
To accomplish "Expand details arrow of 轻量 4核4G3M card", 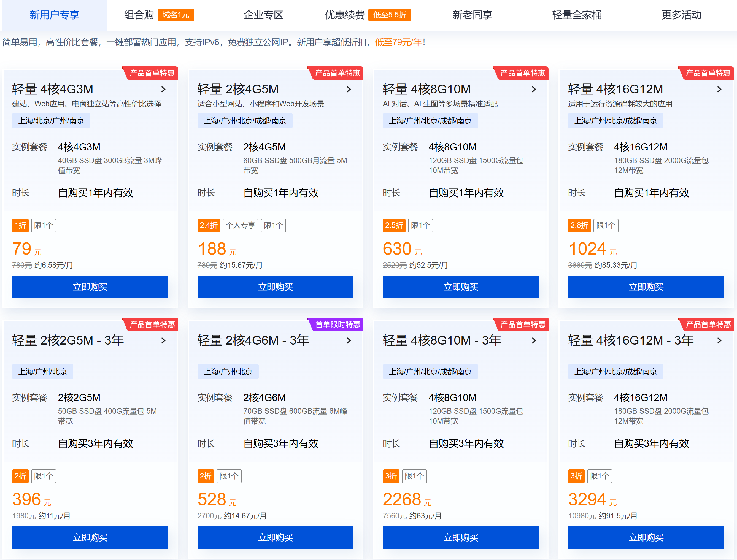I will coord(163,89).
